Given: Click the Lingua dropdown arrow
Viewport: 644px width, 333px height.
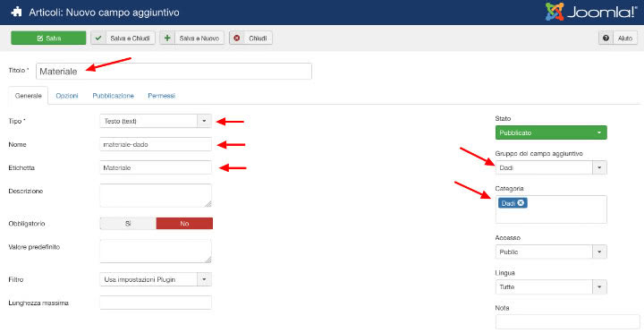Looking at the screenshot, I should (599, 287).
